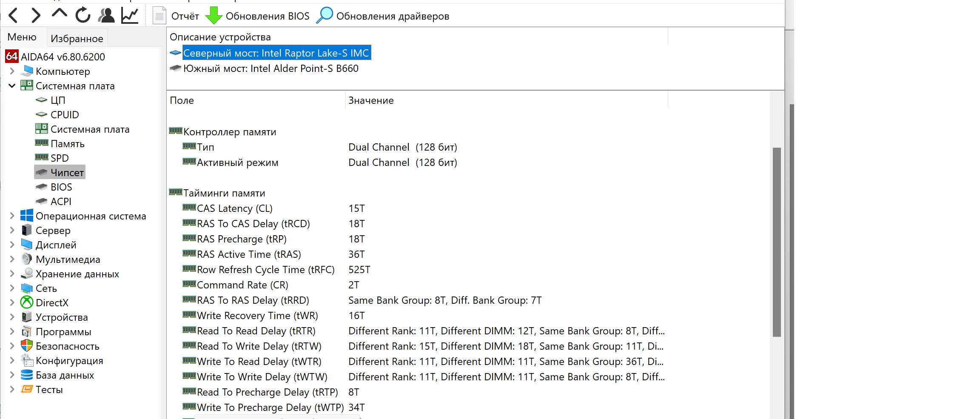Open the graph chart toolbar icon
Viewport: 980px width, 419px height.
[x=129, y=16]
